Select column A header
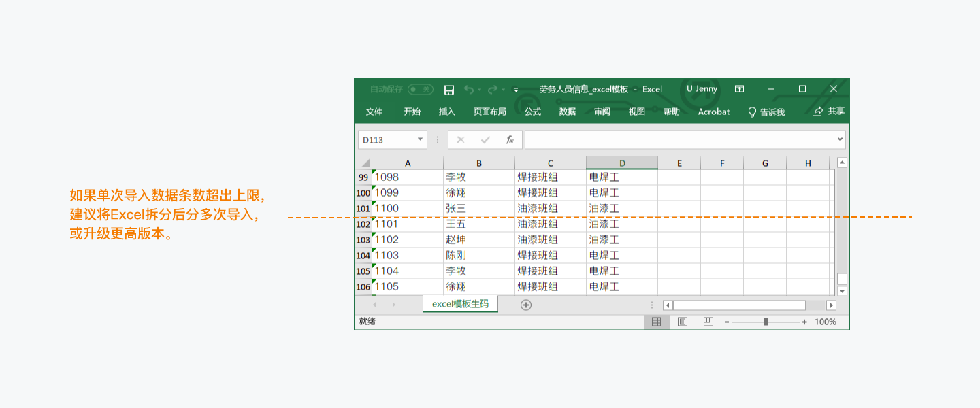Screen dimensions: 980x408 point(408,163)
